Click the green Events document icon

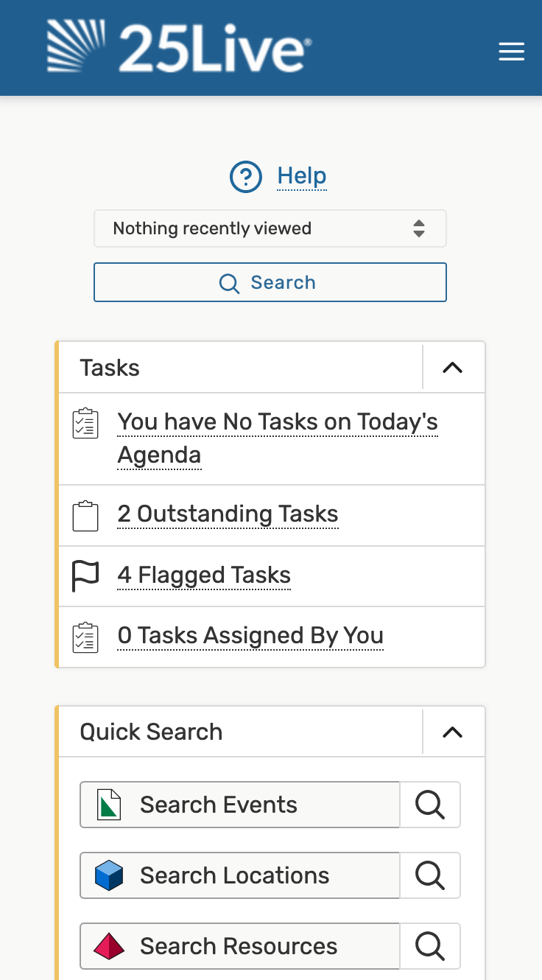pos(109,805)
